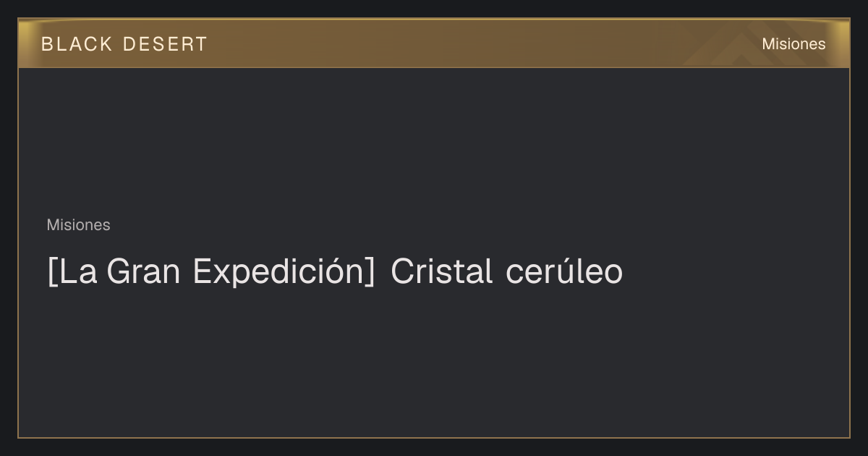Click the glowing left edge of the gold header

tap(22, 43)
